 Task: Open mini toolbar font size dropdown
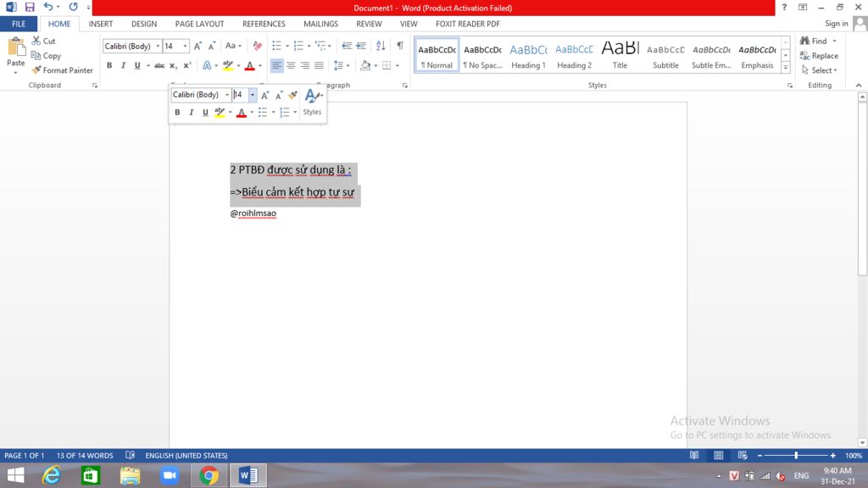point(253,95)
